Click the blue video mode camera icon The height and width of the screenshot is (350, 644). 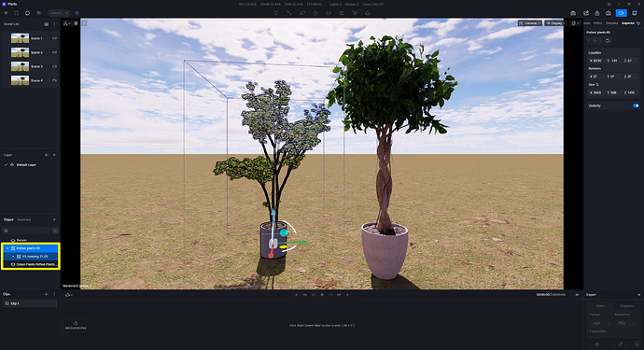(621, 13)
